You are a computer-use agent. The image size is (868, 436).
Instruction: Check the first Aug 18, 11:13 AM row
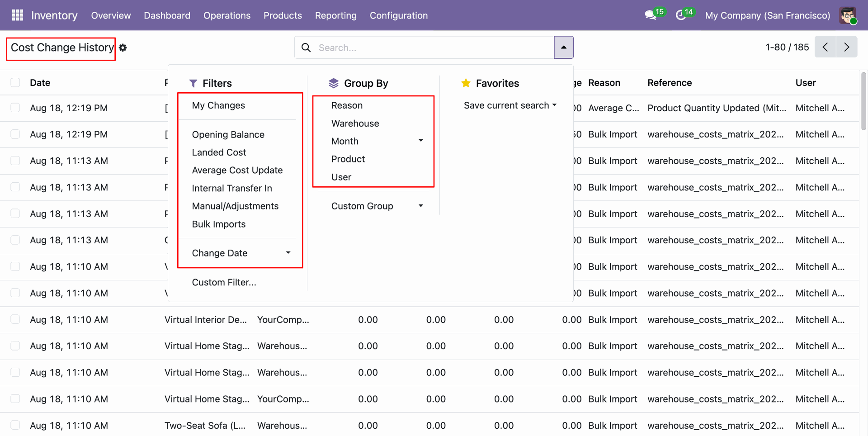tap(15, 161)
